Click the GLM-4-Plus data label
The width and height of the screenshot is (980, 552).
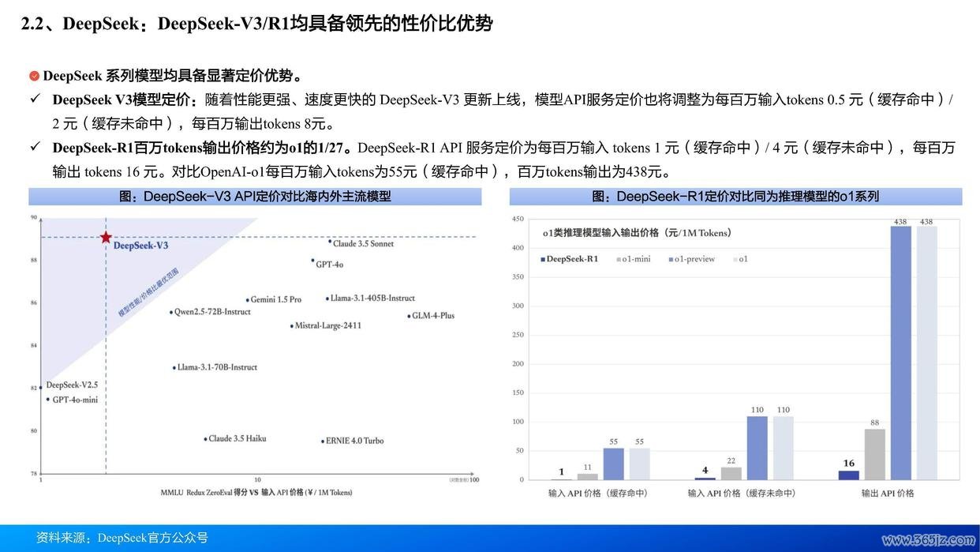point(433,316)
